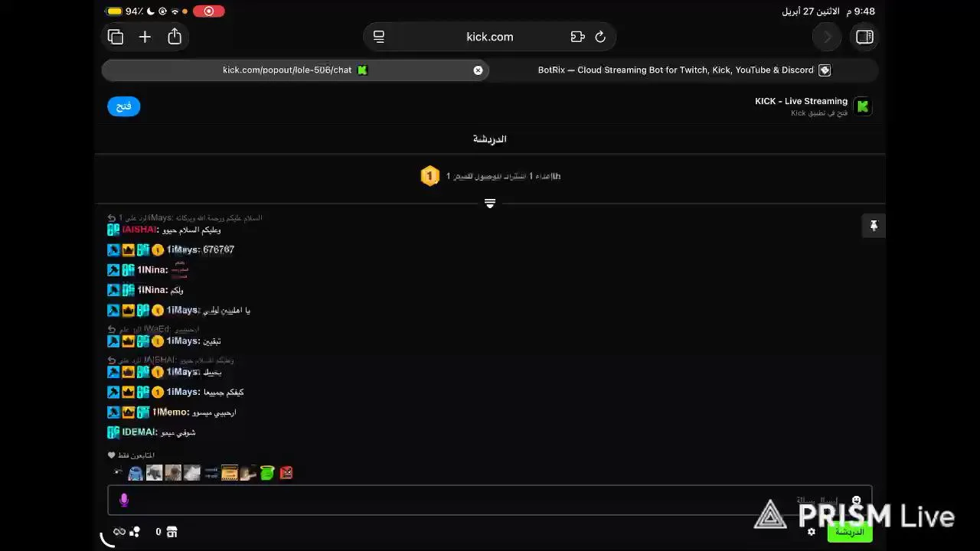Screen dimensions: 980x551
Task: Tap the share icon in Safari toolbar
Action: pos(175,36)
